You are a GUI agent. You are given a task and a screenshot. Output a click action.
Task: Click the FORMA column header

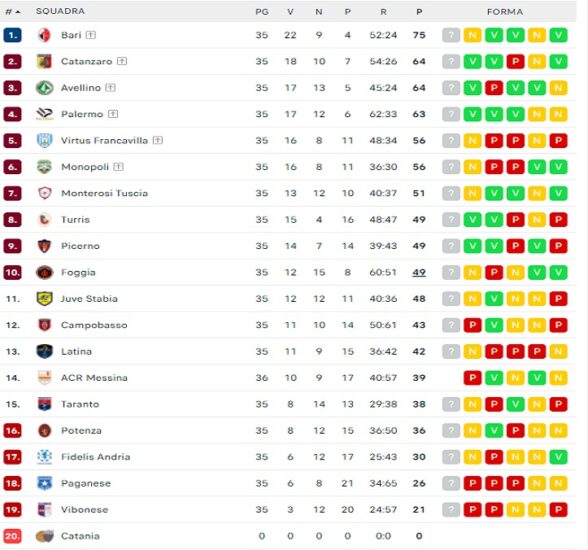tap(505, 12)
